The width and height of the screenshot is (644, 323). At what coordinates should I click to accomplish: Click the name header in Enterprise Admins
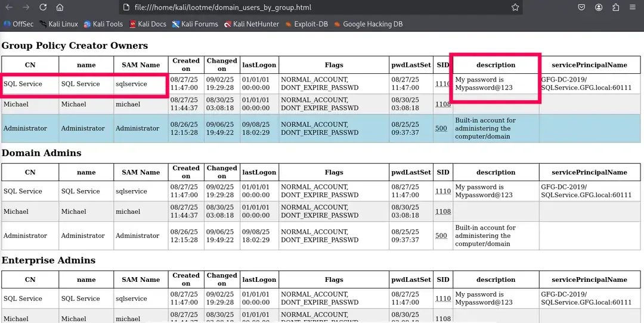[x=86, y=280]
